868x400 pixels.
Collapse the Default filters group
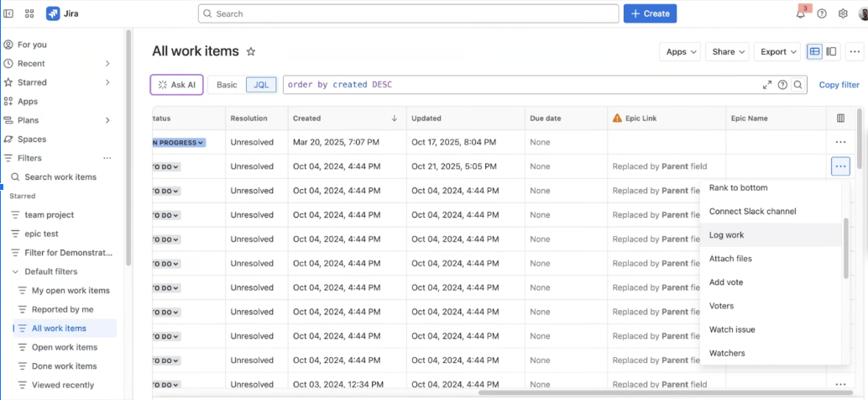coord(15,271)
